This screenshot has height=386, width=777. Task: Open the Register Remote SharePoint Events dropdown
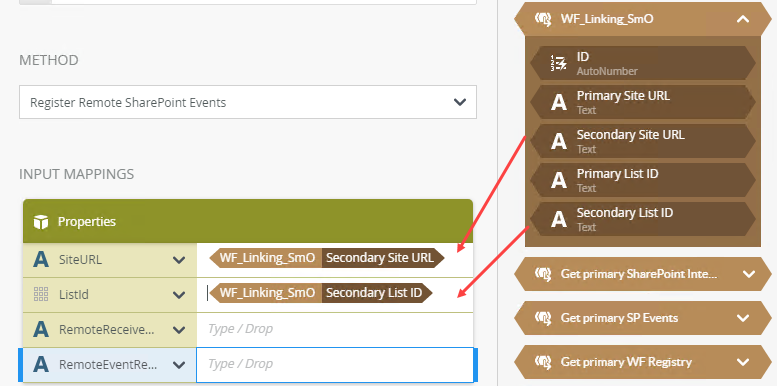click(248, 102)
